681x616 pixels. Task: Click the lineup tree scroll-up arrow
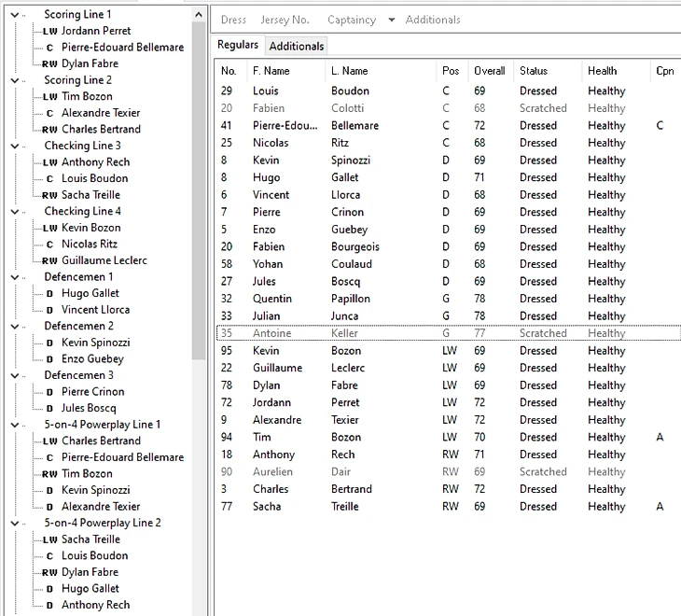coord(199,15)
